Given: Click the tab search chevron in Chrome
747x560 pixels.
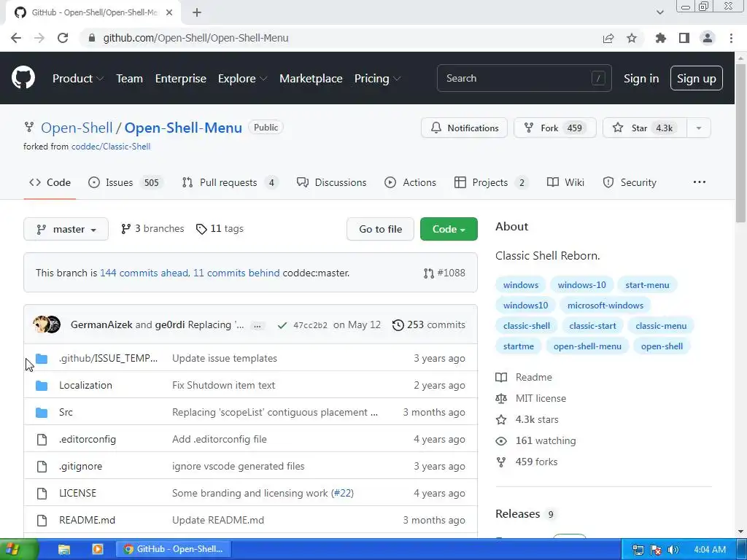Looking at the screenshot, I should tap(659, 13).
